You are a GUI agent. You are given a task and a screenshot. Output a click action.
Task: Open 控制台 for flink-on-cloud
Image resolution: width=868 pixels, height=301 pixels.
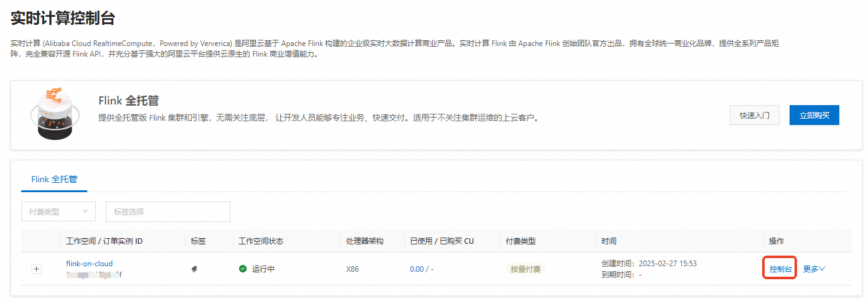tap(780, 269)
